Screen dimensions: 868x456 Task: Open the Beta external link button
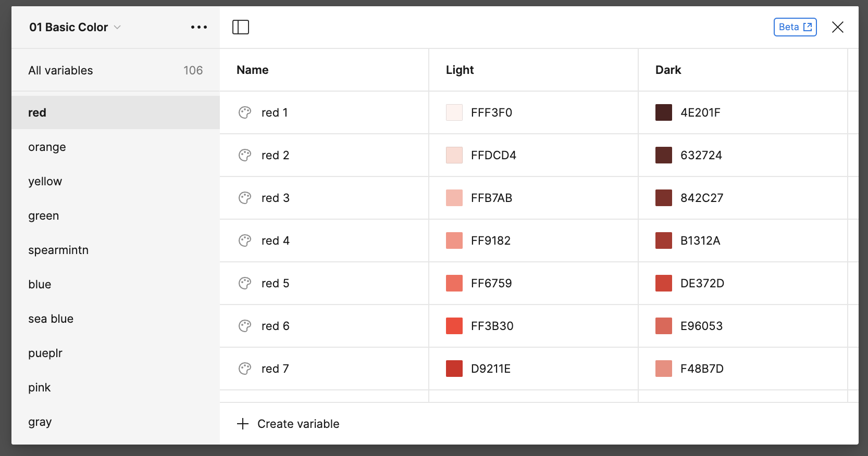(795, 27)
